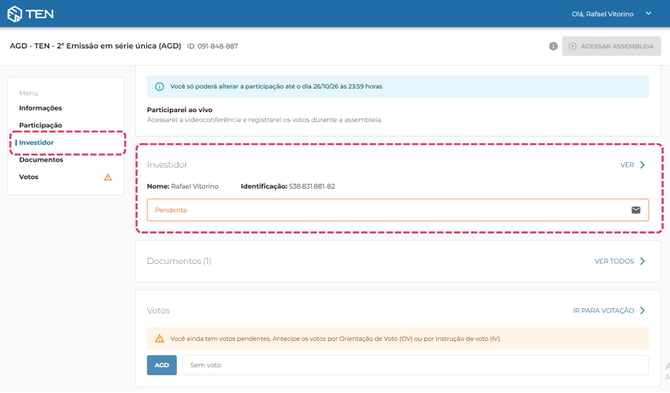Click the info circle icon in participation notice

159,86
